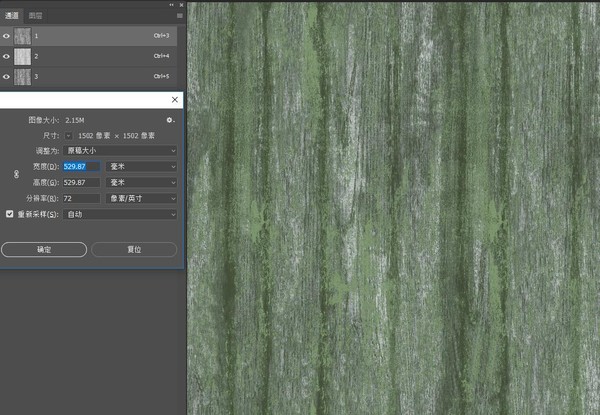This screenshot has width=600, height=415.
Task: Click the 分辨率 value field
Action: 82,199
